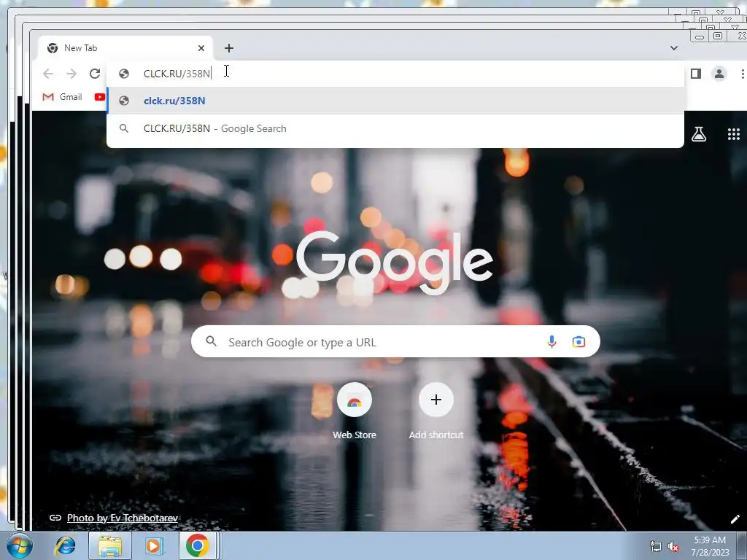Screen dimensions: 747x560
Task: Click the Add shortcut button
Action: pos(436,411)
